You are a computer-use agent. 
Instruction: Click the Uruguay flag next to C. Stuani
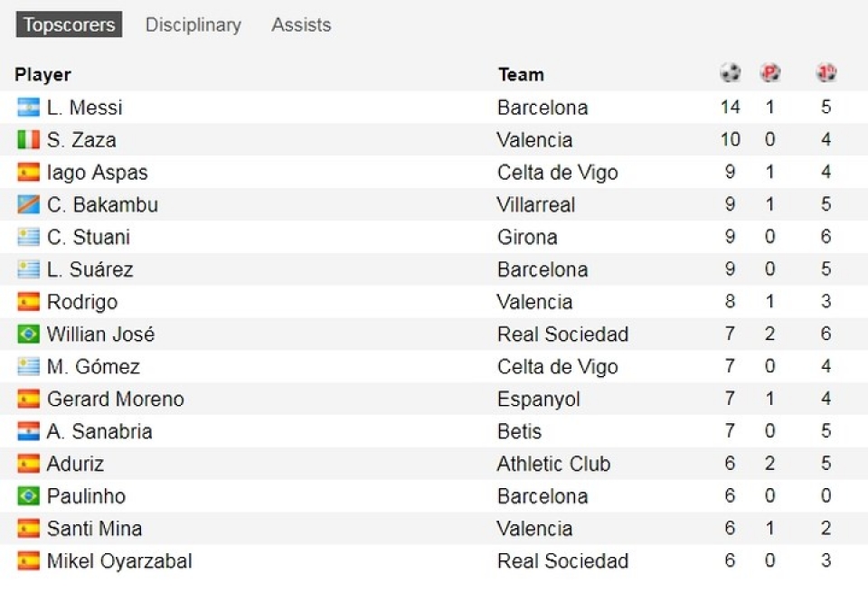[28, 238]
